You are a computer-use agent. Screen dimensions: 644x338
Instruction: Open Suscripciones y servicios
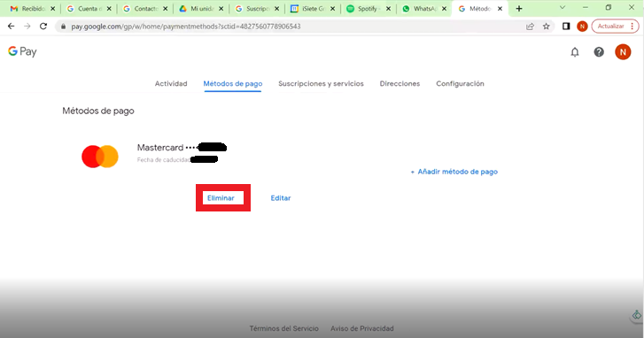[x=322, y=84]
